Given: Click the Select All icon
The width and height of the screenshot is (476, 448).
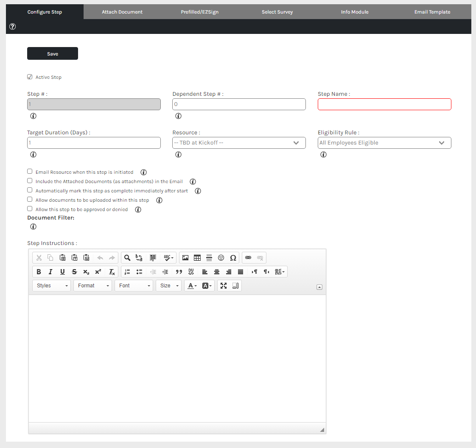Looking at the screenshot, I should pos(153,258).
